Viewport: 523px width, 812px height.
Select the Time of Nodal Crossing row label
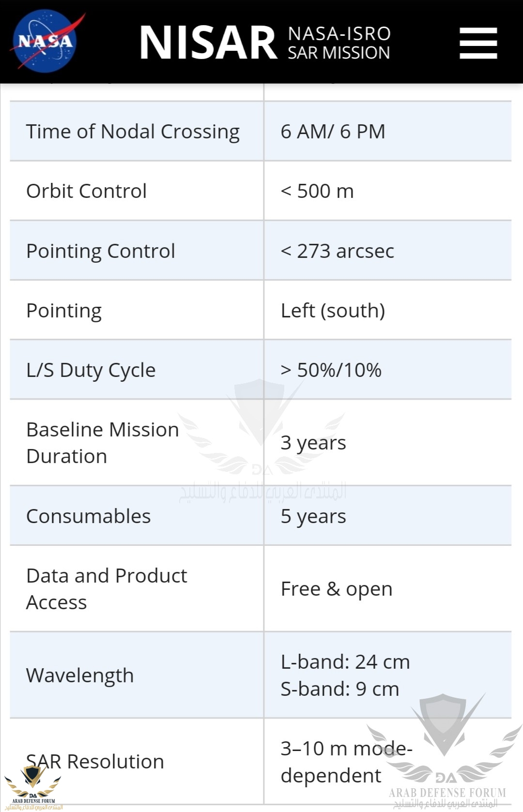[x=133, y=132]
